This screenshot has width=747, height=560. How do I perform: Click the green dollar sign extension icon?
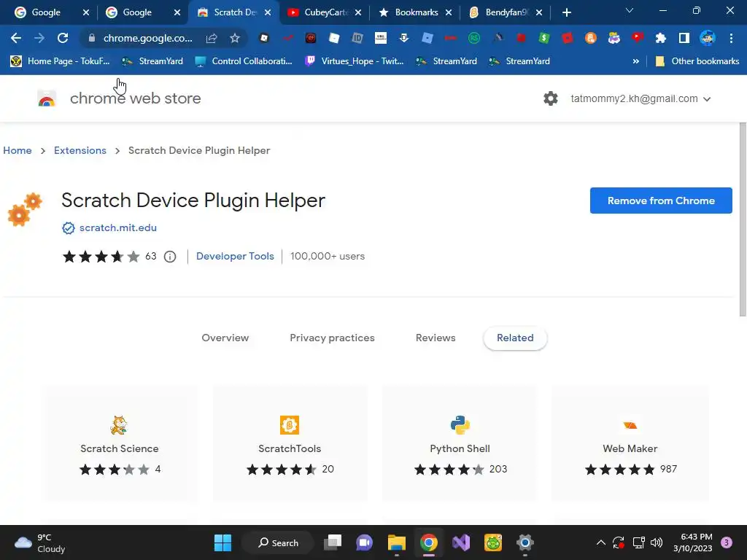(x=544, y=38)
